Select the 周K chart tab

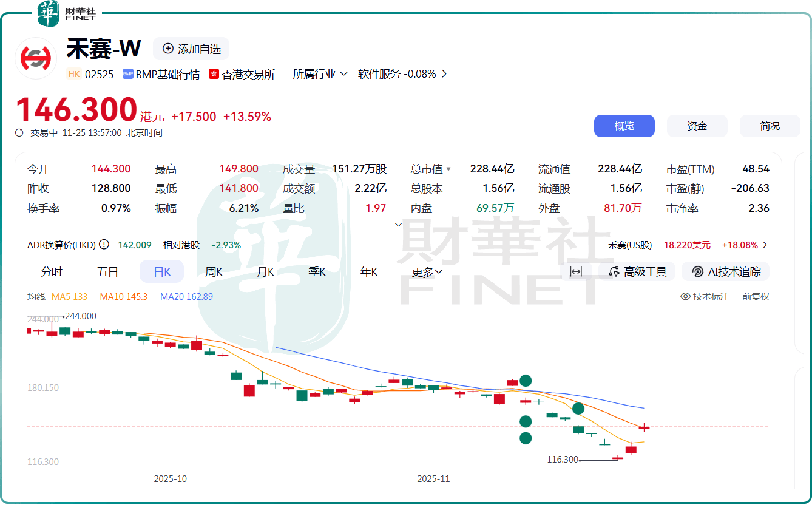click(x=214, y=271)
